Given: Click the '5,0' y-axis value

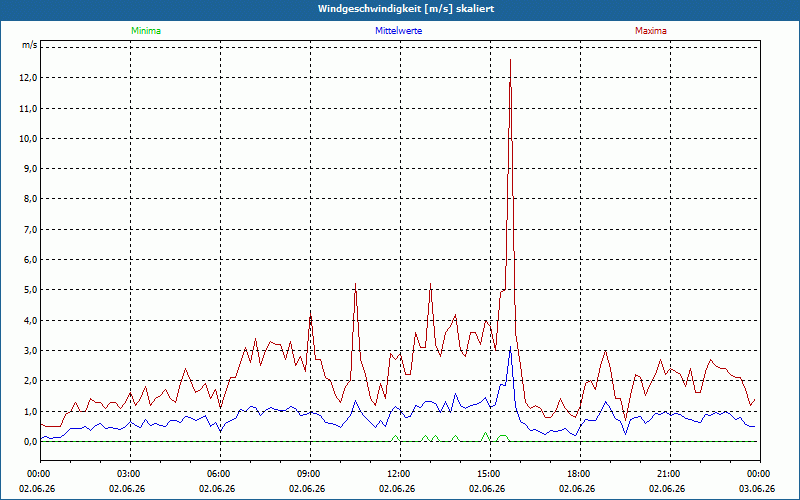Looking at the screenshot, I should pos(31,289).
